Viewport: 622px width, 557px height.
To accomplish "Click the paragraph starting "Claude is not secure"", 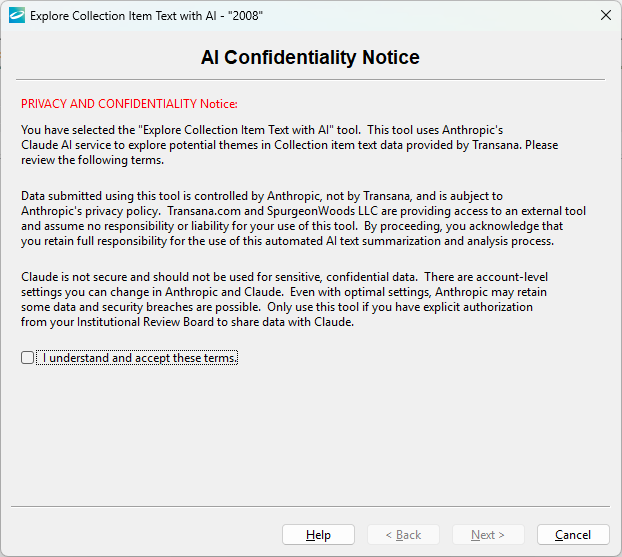I will pyautogui.click(x=285, y=298).
